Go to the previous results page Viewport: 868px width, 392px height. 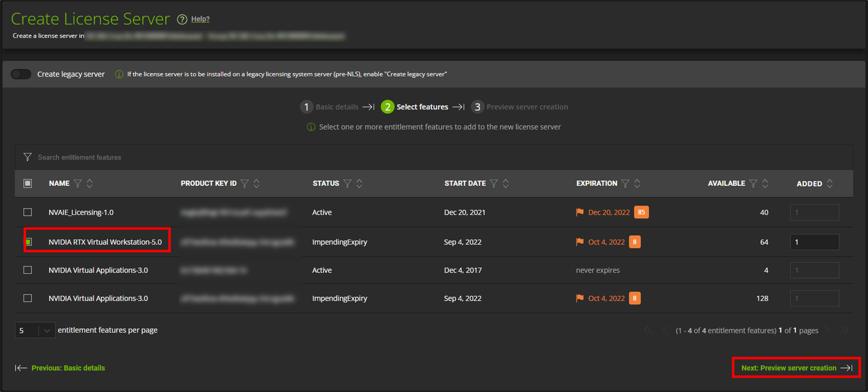(665, 331)
